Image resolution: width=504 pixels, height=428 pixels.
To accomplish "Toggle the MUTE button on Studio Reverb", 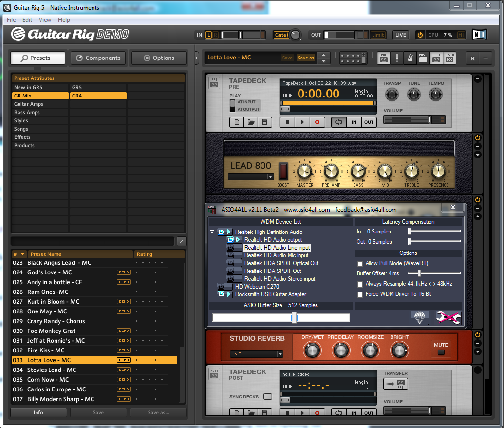I will coord(441,352).
